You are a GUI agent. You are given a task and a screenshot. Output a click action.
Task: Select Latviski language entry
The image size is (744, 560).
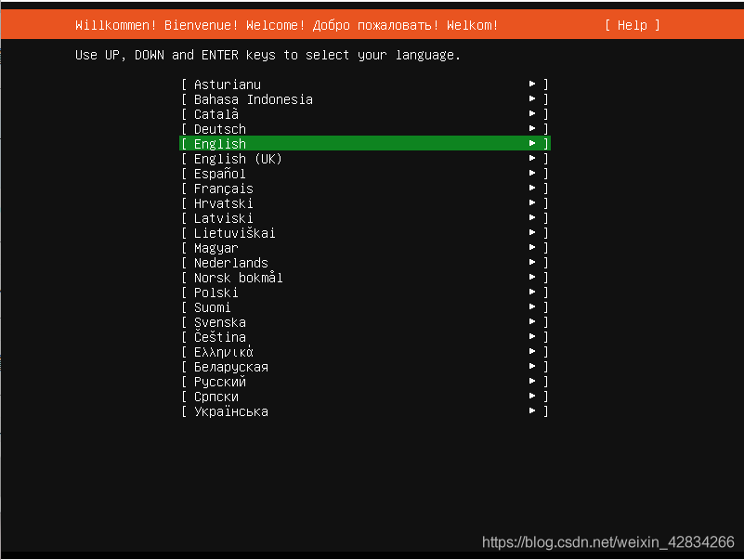365,218
